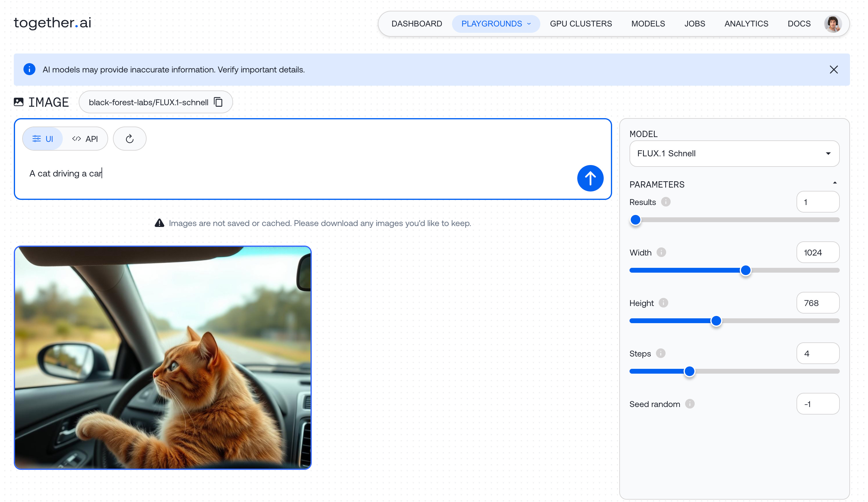The image size is (868, 502).
Task: Click the blue info icon in banner
Action: point(29,69)
